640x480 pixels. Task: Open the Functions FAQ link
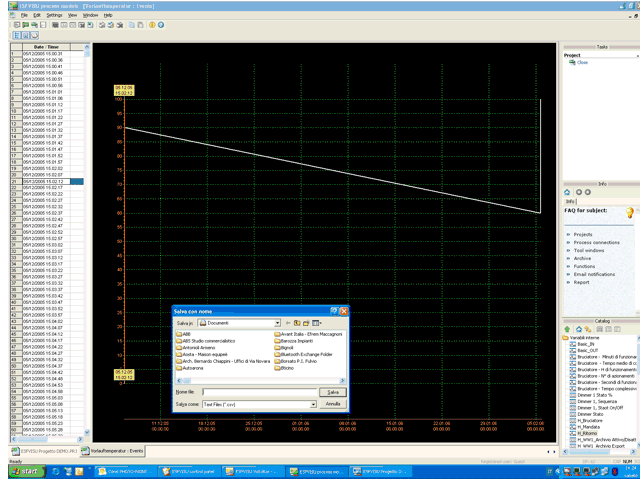584,267
